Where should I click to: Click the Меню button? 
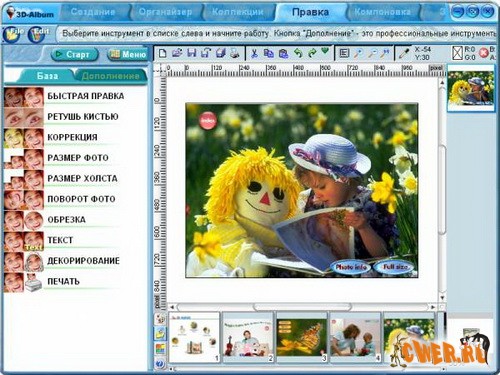tap(128, 54)
